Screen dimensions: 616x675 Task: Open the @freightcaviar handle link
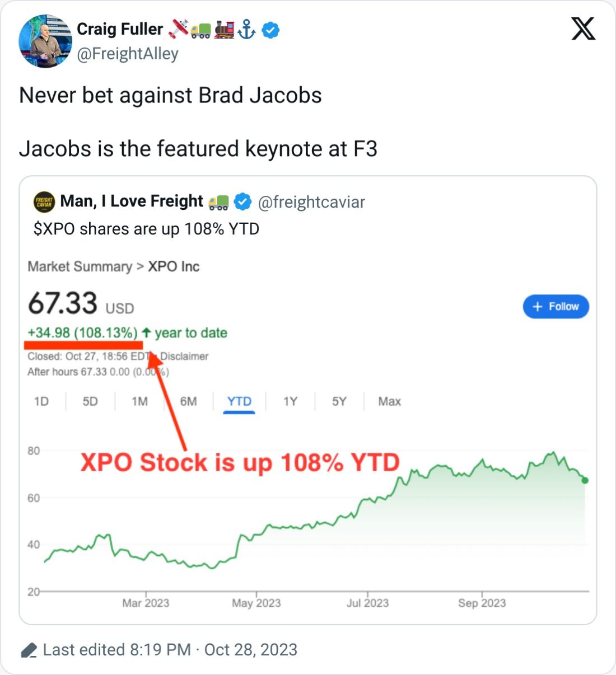[x=311, y=202]
